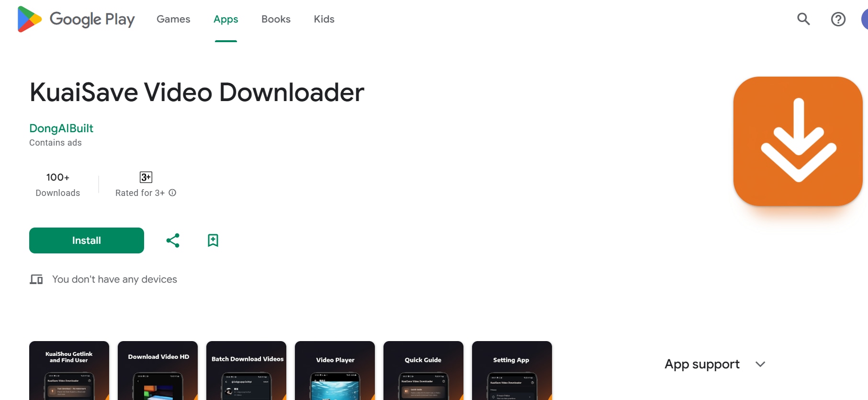Viewport: 868px width, 400px height.
Task: Open the Quick Guide screenshot
Action: pos(423,370)
